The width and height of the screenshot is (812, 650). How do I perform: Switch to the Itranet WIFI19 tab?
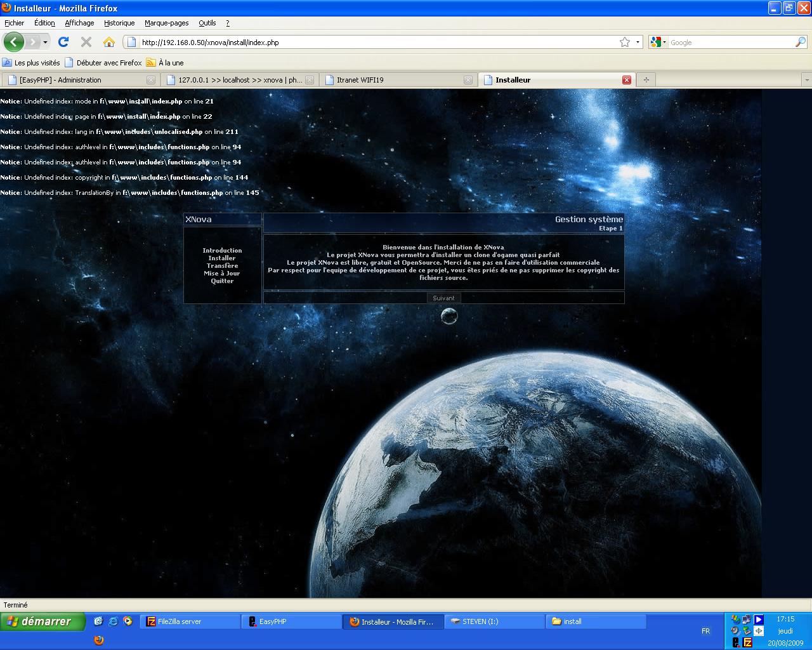tap(393, 80)
